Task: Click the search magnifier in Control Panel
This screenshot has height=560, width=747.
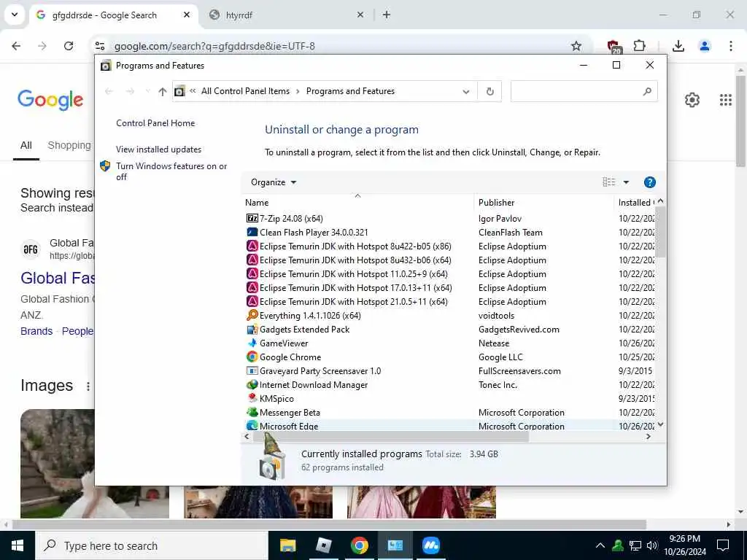Action: click(646, 91)
